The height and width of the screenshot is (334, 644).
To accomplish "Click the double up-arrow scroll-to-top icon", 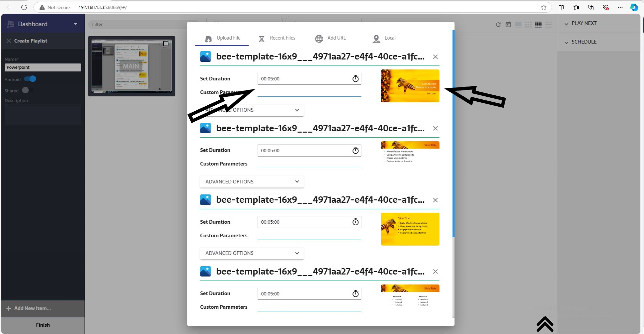I will coord(544,324).
